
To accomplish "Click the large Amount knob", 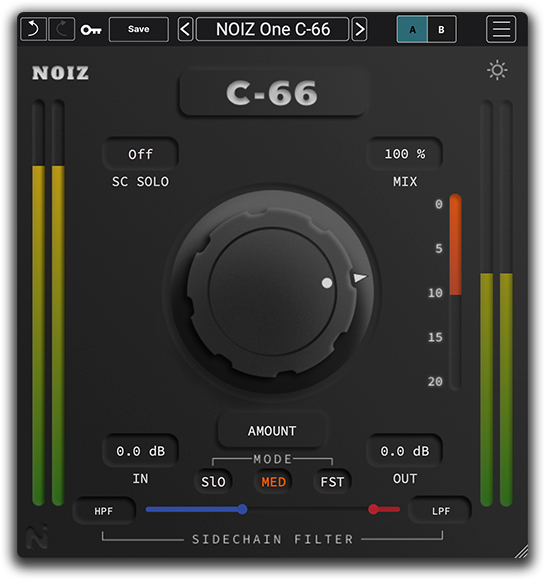I will (x=272, y=292).
